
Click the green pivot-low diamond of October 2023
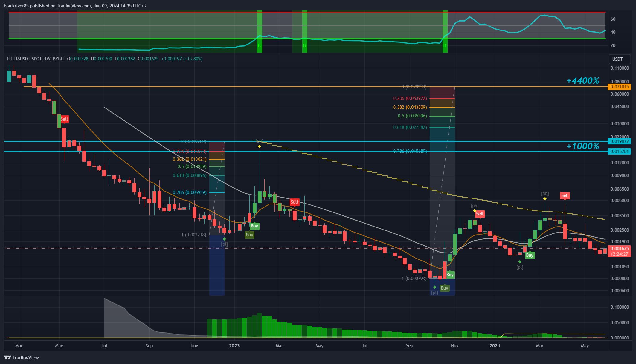point(435,287)
